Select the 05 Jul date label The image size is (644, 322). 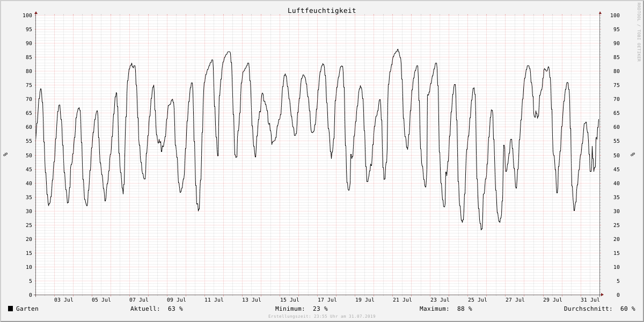(x=101, y=299)
